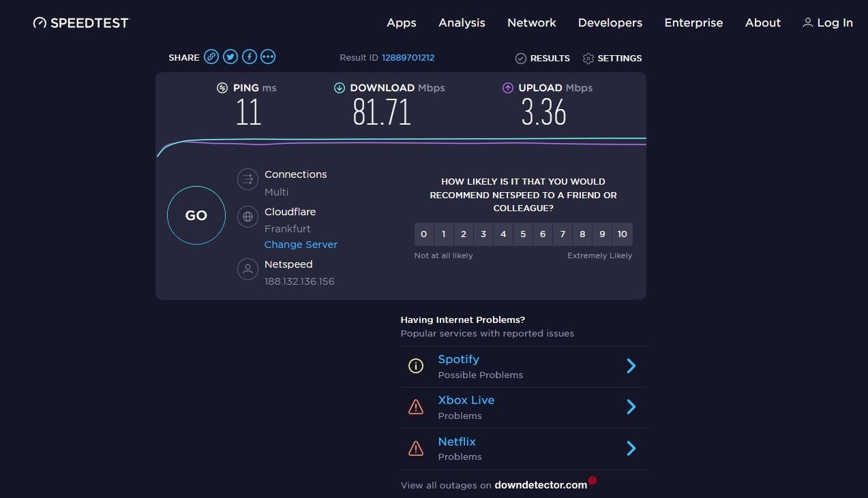
Task: Click the Speedtest logo
Action: point(80,22)
